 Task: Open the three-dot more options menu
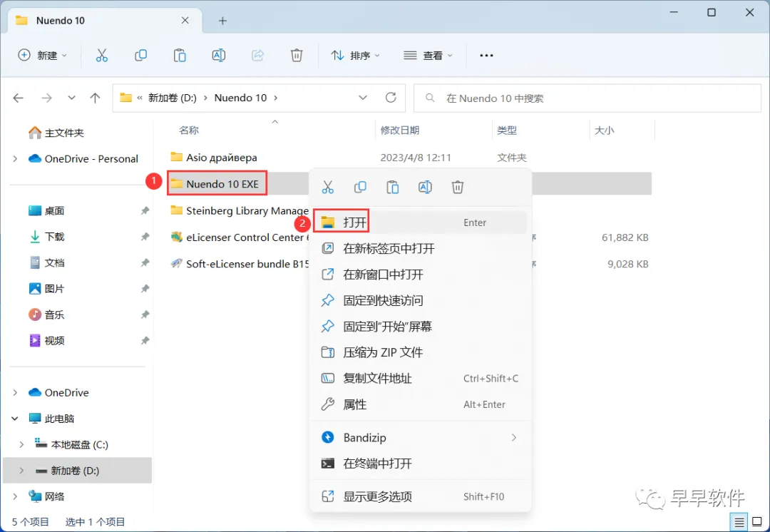tap(486, 56)
